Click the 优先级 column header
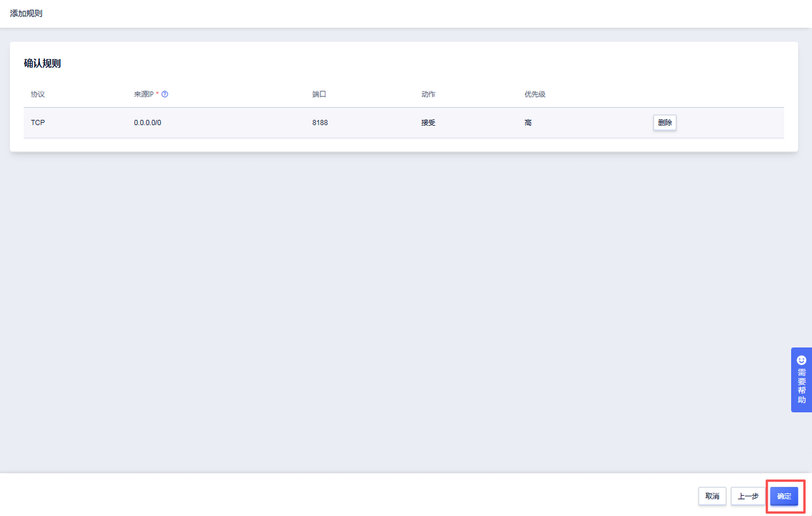The width and height of the screenshot is (812, 516). coord(535,95)
